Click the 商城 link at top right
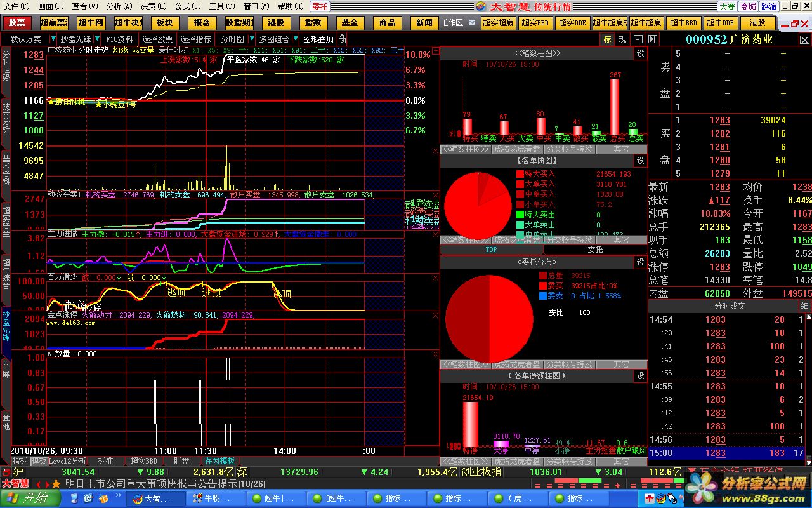Image resolution: width=812 pixels, height=508 pixels. [x=748, y=6]
